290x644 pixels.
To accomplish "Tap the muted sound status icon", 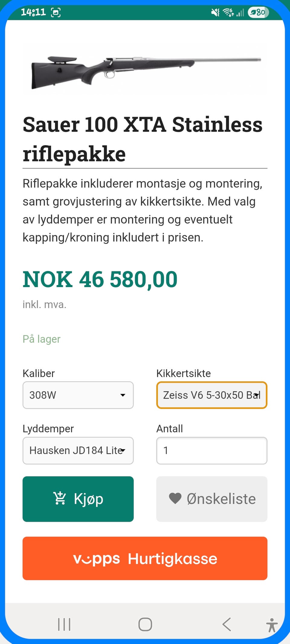I will [215, 12].
